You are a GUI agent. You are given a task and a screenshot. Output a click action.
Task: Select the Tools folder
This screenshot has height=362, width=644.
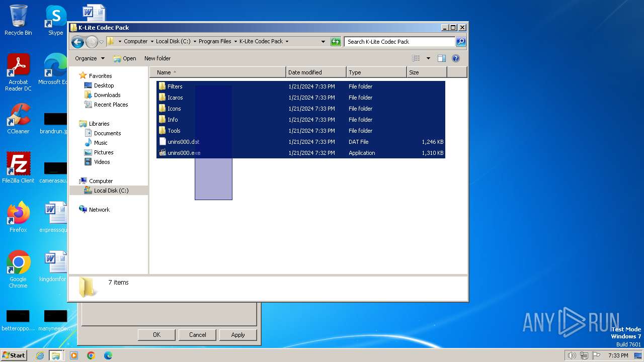300,131
